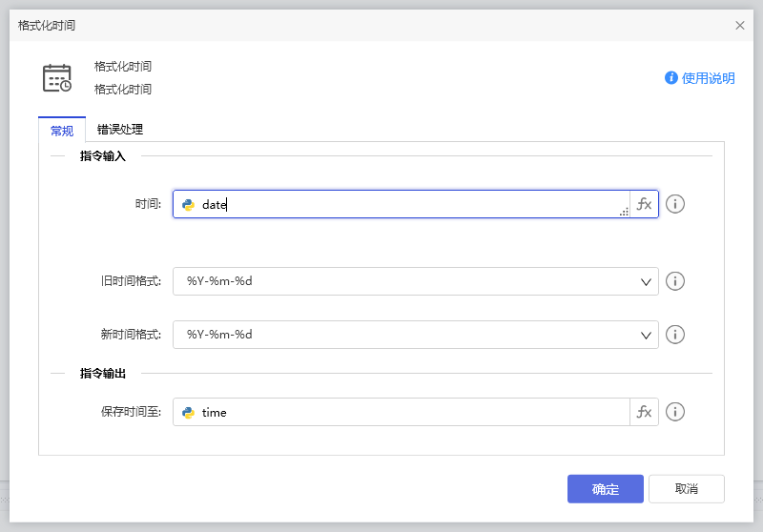Open the 使用说明 help link
This screenshot has height=532, width=763.
(700, 78)
